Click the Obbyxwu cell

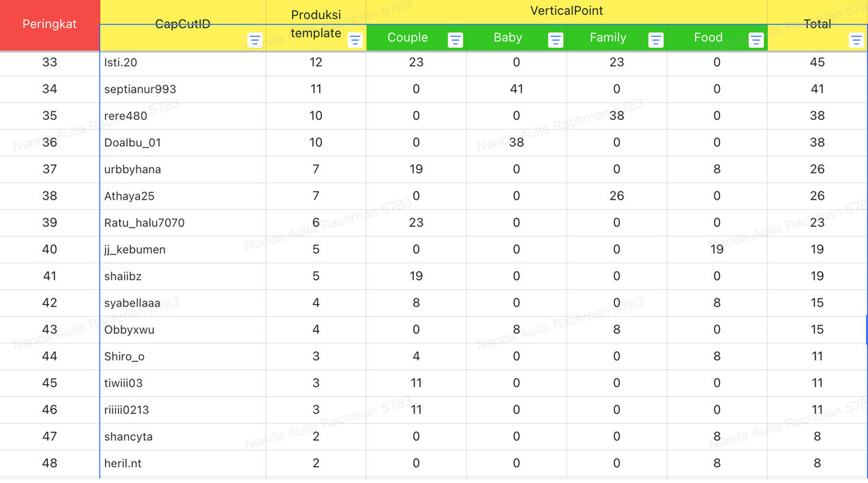[183, 330]
